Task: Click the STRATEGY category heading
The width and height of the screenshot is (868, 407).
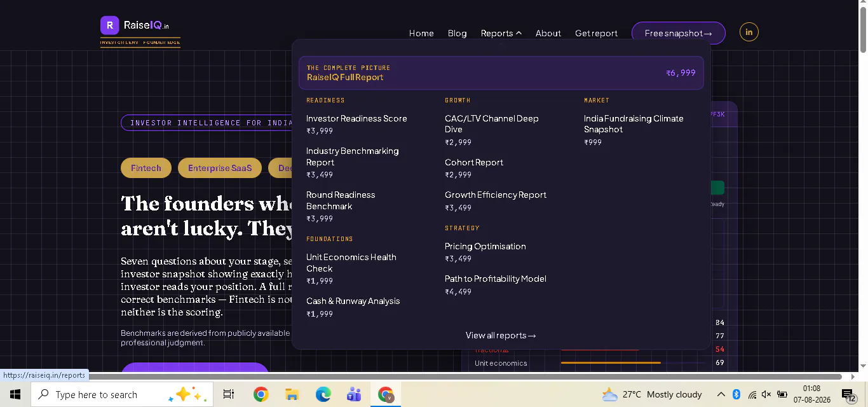Action: (x=462, y=228)
